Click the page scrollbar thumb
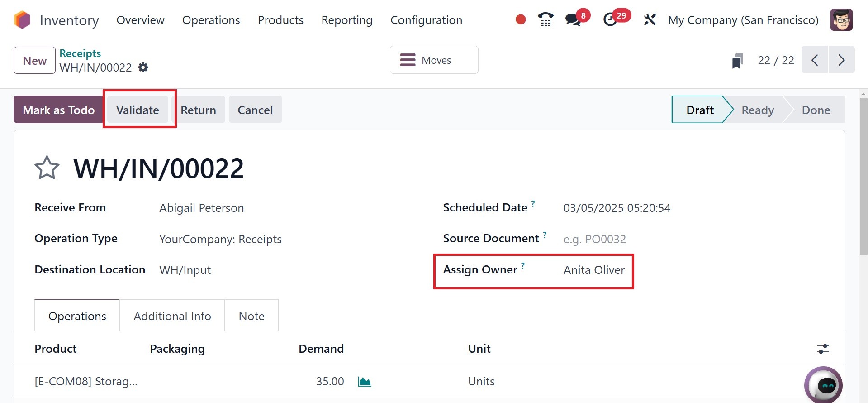Screen dimensions: 868x403 pyautogui.click(x=863, y=177)
